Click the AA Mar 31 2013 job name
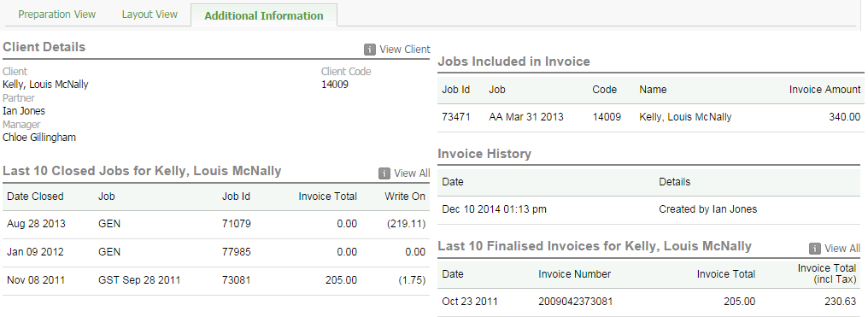The width and height of the screenshot is (868, 317). point(526,117)
